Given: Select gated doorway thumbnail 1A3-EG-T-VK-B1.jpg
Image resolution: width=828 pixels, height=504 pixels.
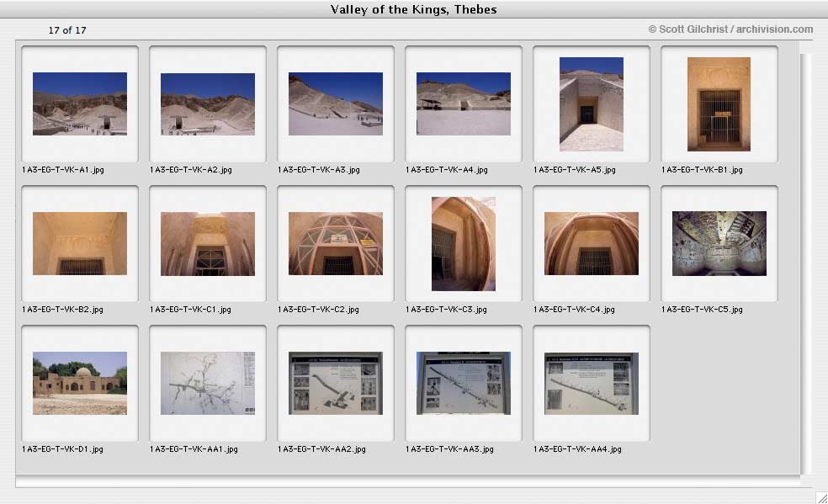Looking at the screenshot, I should 719,104.
